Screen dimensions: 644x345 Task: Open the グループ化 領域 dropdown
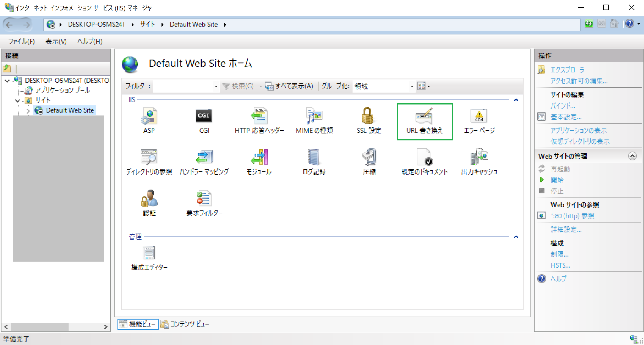pyautogui.click(x=412, y=86)
